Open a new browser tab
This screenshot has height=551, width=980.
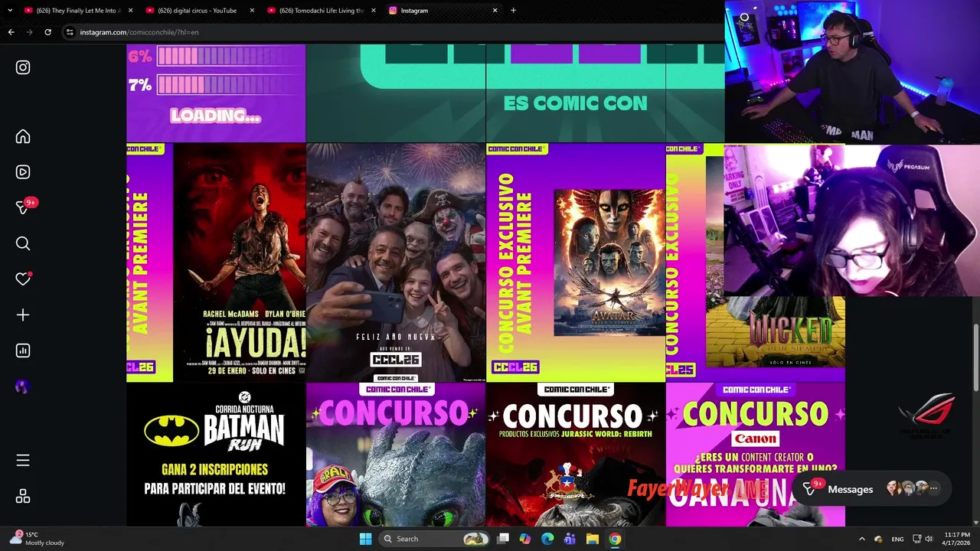pyautogui.click(x=513, y=10)
